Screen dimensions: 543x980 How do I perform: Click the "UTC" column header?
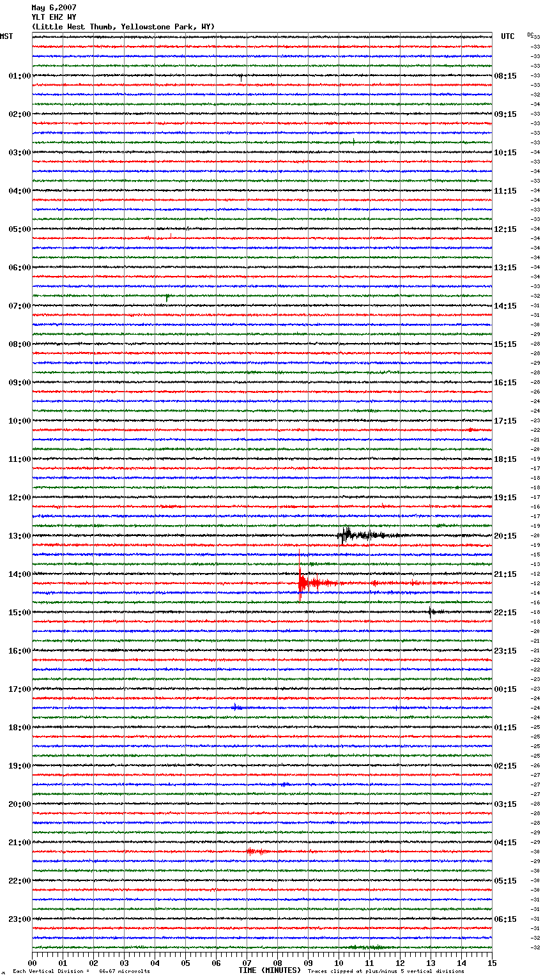(508, 36)
